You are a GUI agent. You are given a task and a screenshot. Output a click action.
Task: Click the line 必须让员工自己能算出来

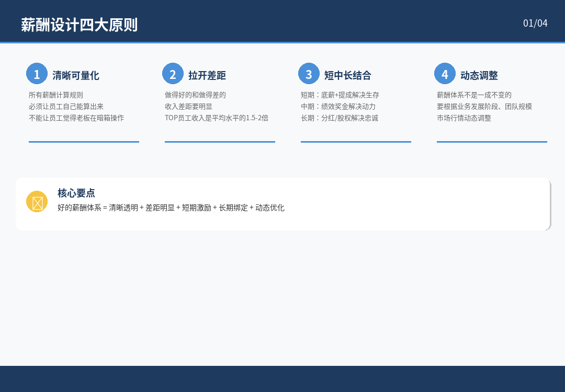coord(66,107)
